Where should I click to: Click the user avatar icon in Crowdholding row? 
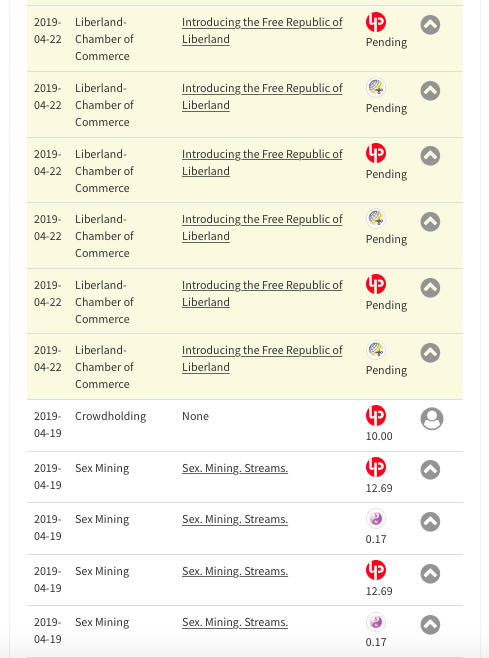(x=431, y=418)
